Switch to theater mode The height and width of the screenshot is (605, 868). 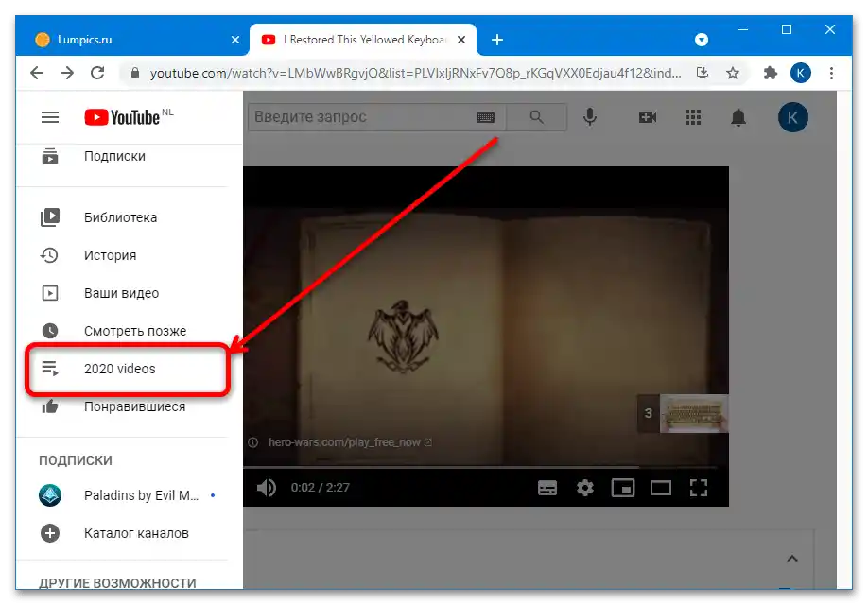pos(660,488)
